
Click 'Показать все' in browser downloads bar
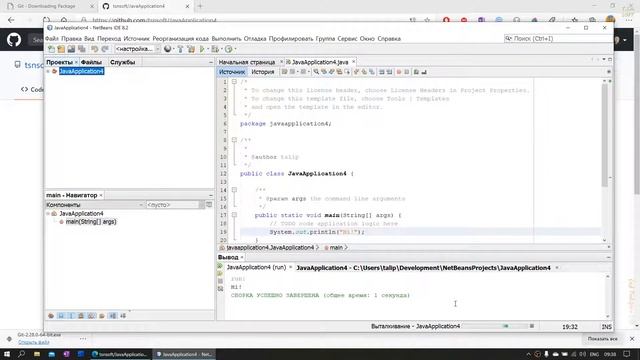point(603,339)
